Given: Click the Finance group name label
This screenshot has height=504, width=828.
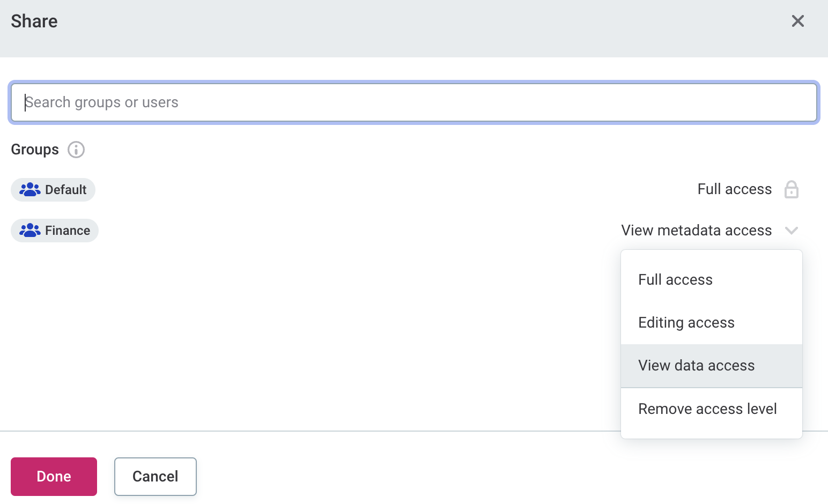Looking at the screenshot, I should [68, 231].
